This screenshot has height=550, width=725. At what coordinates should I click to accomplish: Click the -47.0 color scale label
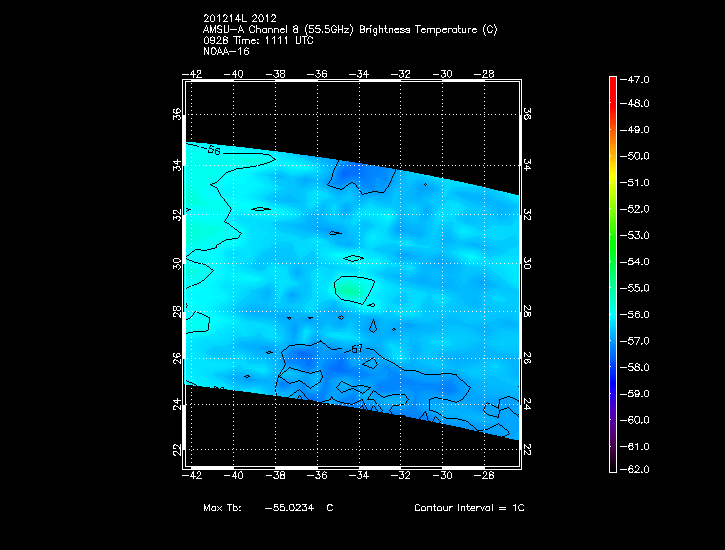point(637,78)
